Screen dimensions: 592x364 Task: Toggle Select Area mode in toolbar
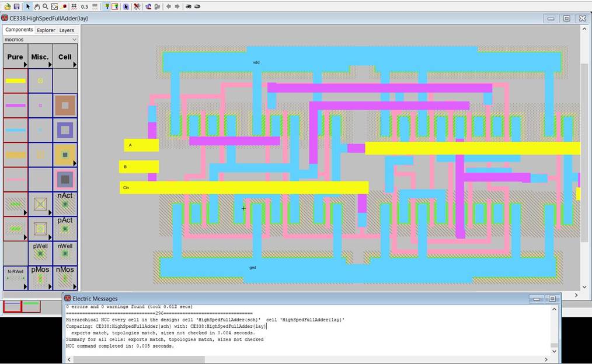coord(114,6)
